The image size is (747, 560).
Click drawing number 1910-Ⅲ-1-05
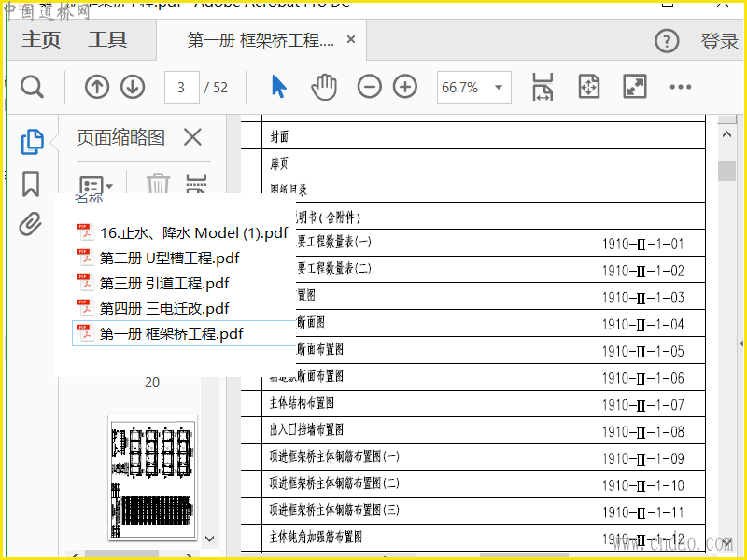tap(643, 352)
